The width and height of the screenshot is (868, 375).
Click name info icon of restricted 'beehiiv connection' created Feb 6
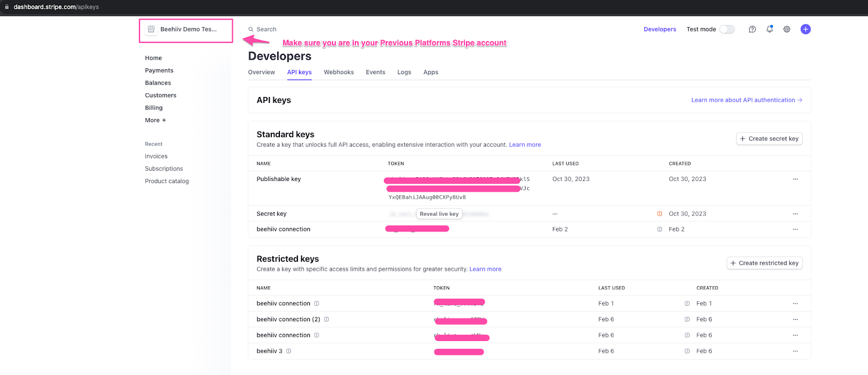tap(317, 335)
